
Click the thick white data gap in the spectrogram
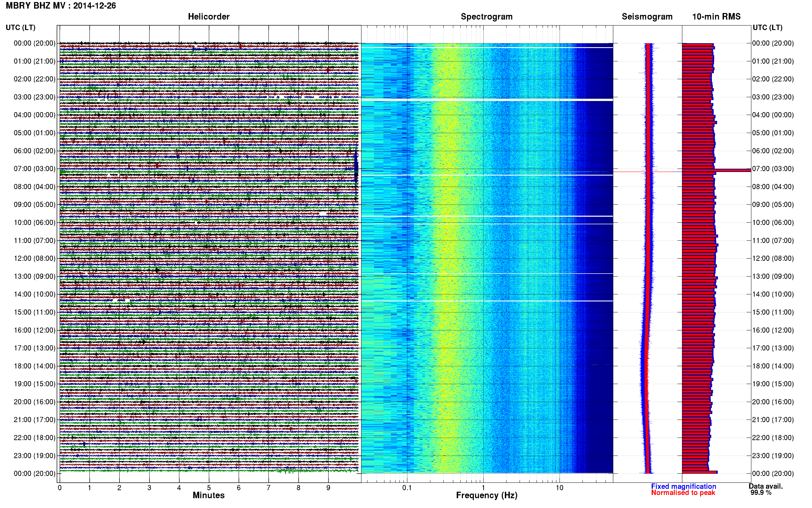click(x=487, y=100)
